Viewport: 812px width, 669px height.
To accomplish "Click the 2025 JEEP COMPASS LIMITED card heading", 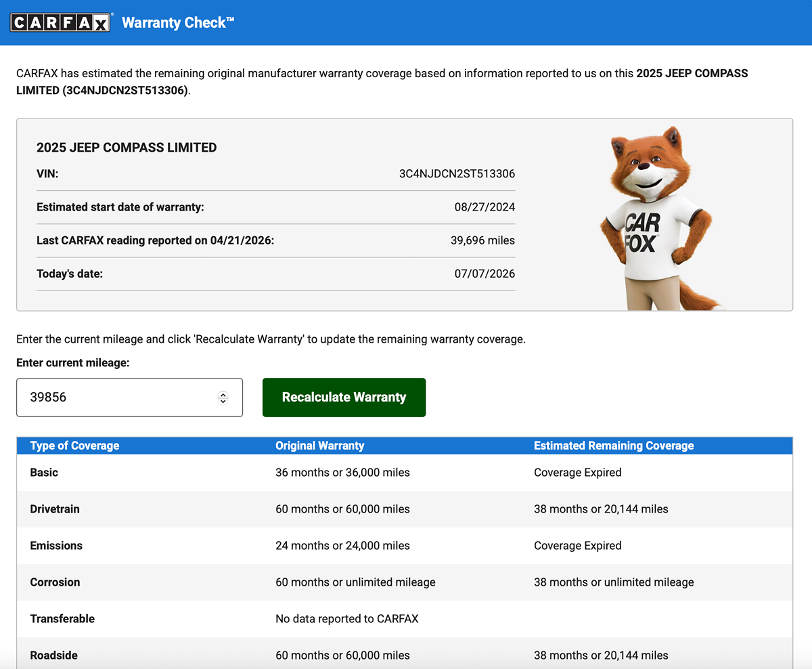I will (x=127, y=148).
